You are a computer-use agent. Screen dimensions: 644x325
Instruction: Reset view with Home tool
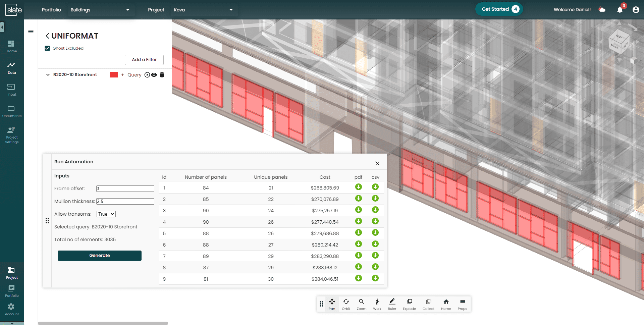pyautogui.click(x=446, y=304)
